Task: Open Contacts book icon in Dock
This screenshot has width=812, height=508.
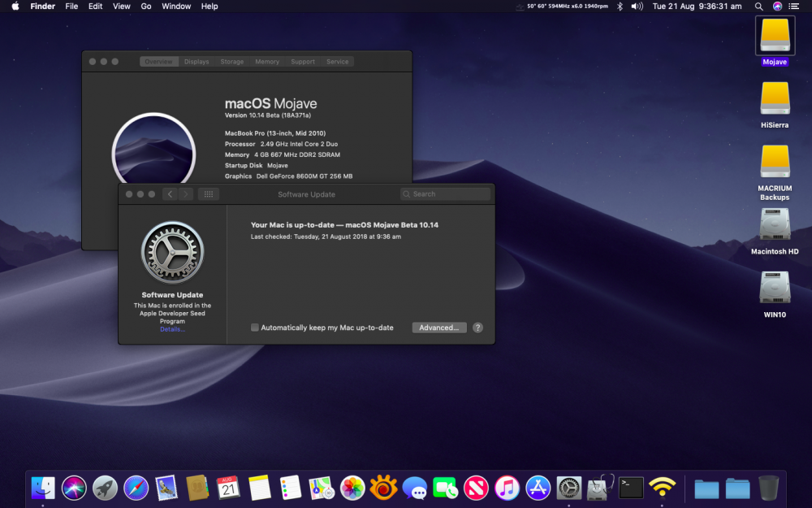Action: [x=197, y=488]
